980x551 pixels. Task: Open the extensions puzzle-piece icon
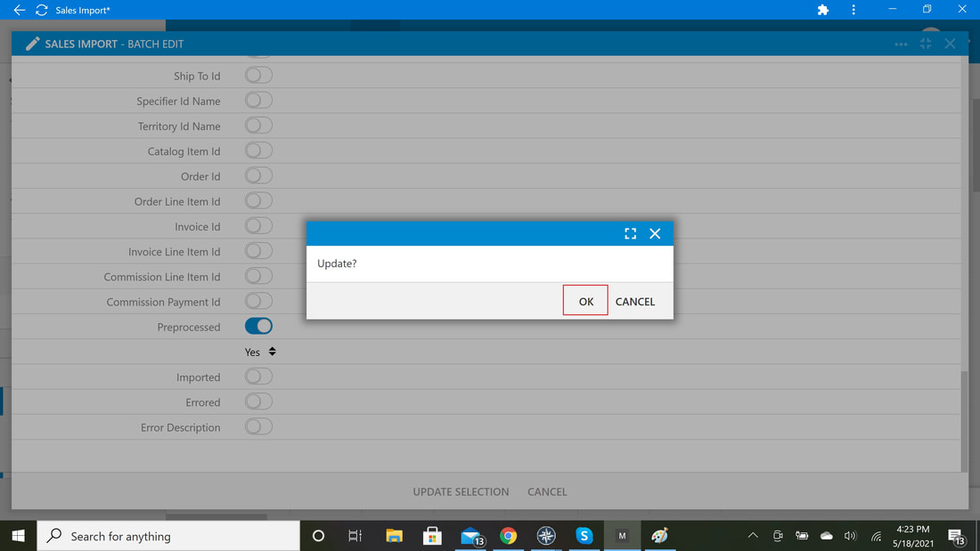[823, 10]
